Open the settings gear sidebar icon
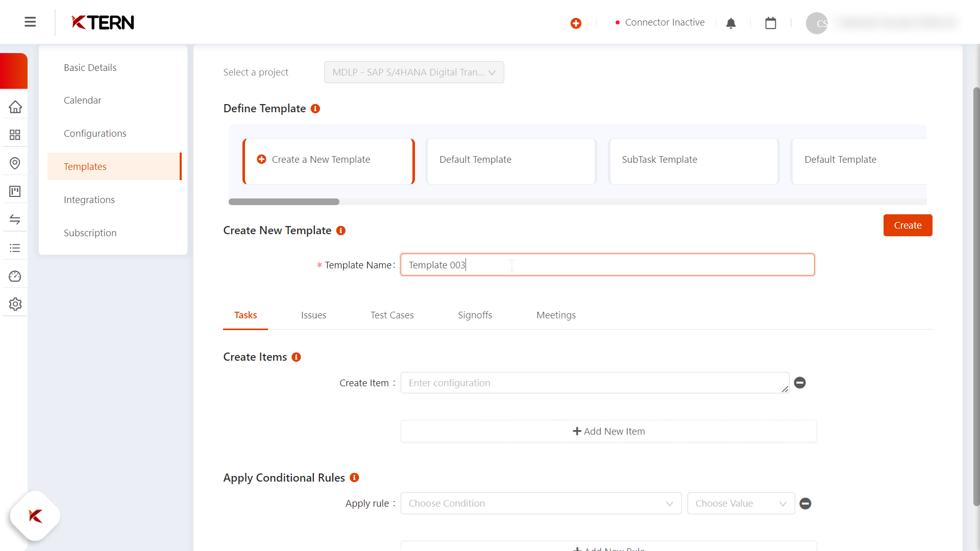Viewport: 980px width, 551px height. point(15,304)
